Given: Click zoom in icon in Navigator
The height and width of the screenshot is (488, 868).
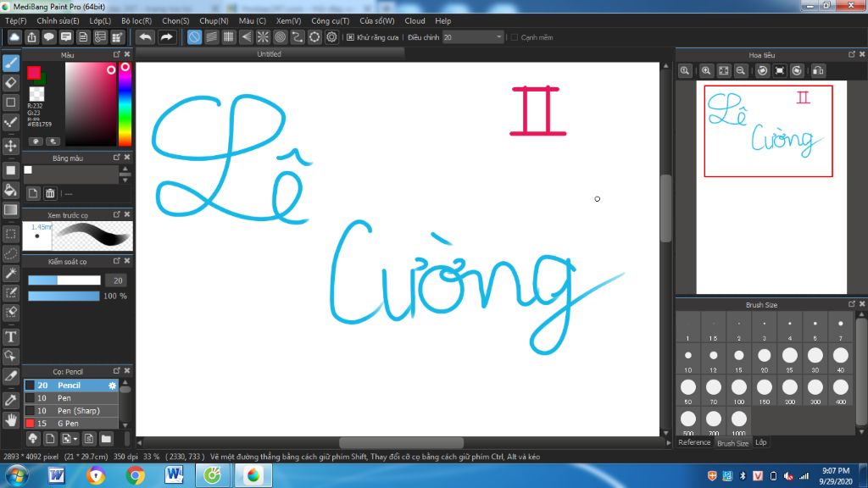Looking at the screenshot, I should (706, 71).
